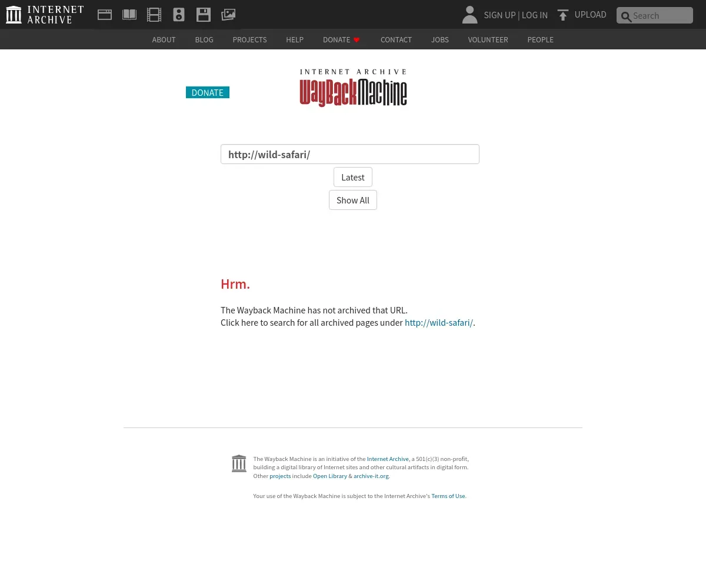Open the Video film-strip icon
706x588 pixels.
[154, 15]
